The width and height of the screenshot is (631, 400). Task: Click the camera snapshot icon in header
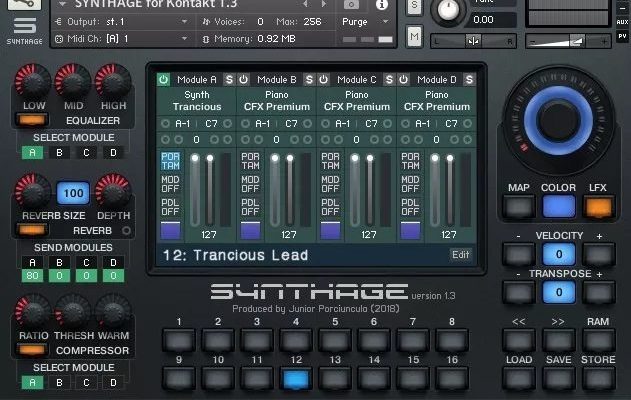[x=351, y=4]
